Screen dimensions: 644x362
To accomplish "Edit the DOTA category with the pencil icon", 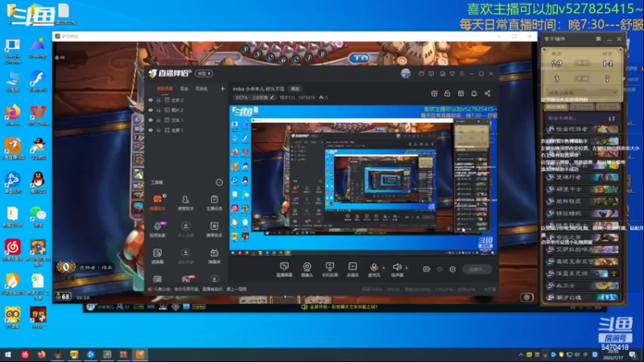I will point(272,97).
